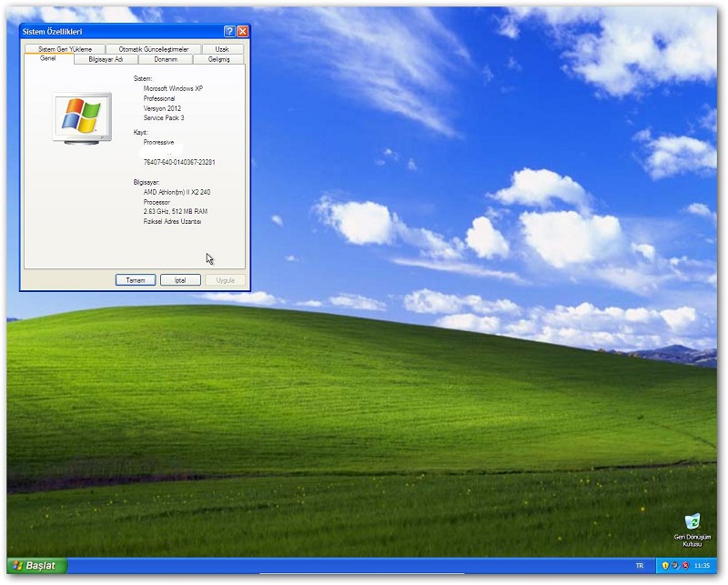Click the 'Microsoft Windows XP' text line

pyautogui.click(x=173, y=88)
